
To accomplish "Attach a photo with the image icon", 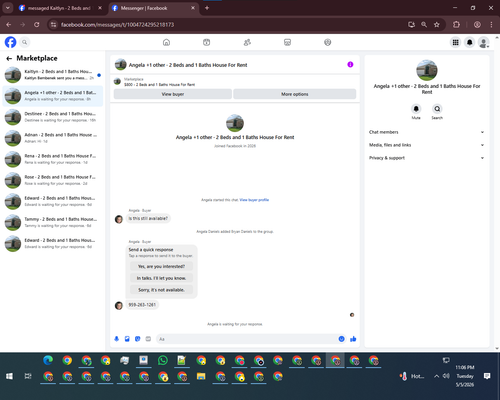I will [x=127, y=339].
